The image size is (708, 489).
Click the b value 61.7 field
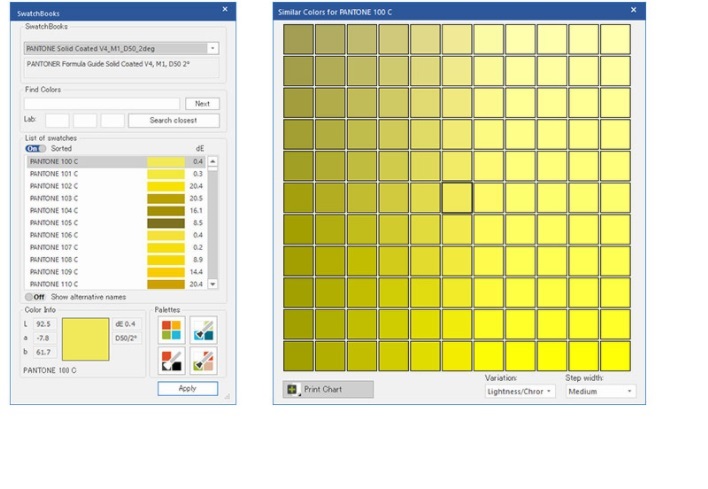[44, 352]
